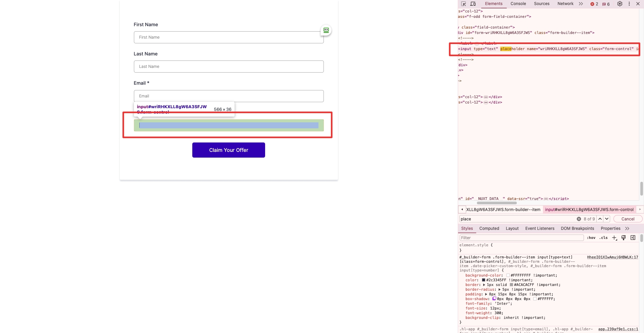The image size is (644, 333).
Task: Click the red error count badge
Action: point(594,4)
